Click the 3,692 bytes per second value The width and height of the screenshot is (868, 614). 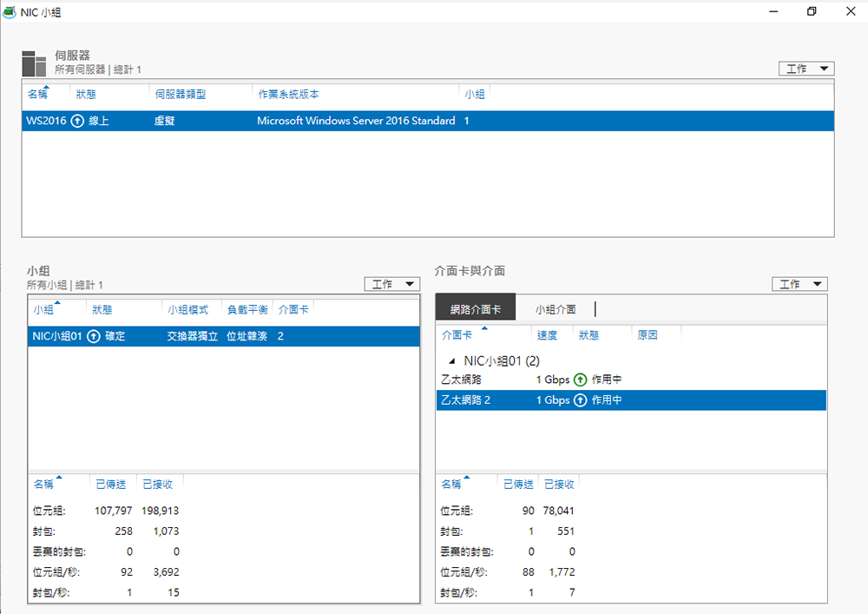(166, 572)
